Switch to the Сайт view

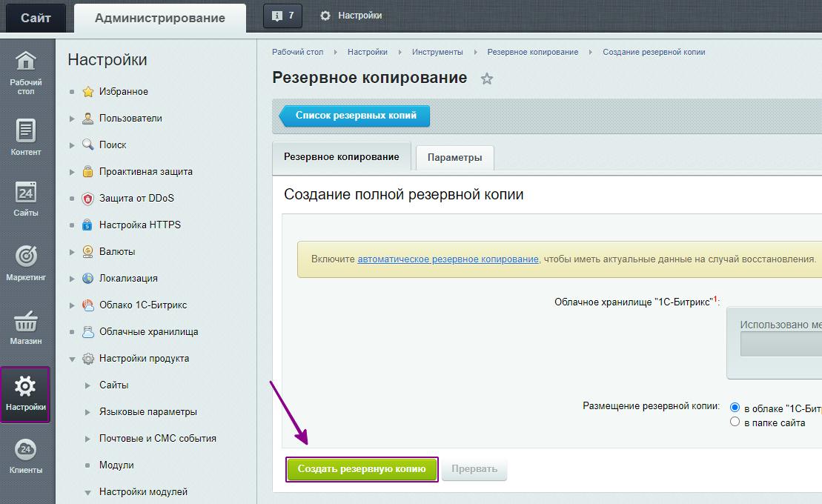point(35,16)
